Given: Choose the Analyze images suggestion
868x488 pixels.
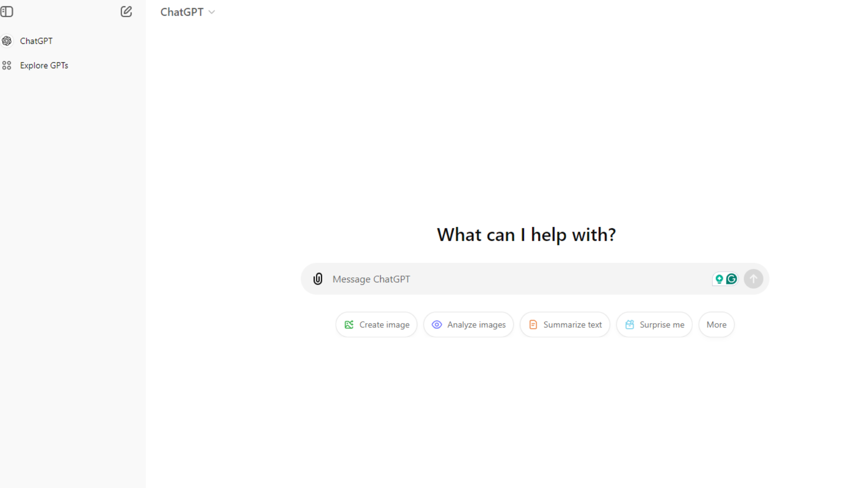Looking at the screenshot, I should pyautogui.click(x=468, y=324).
